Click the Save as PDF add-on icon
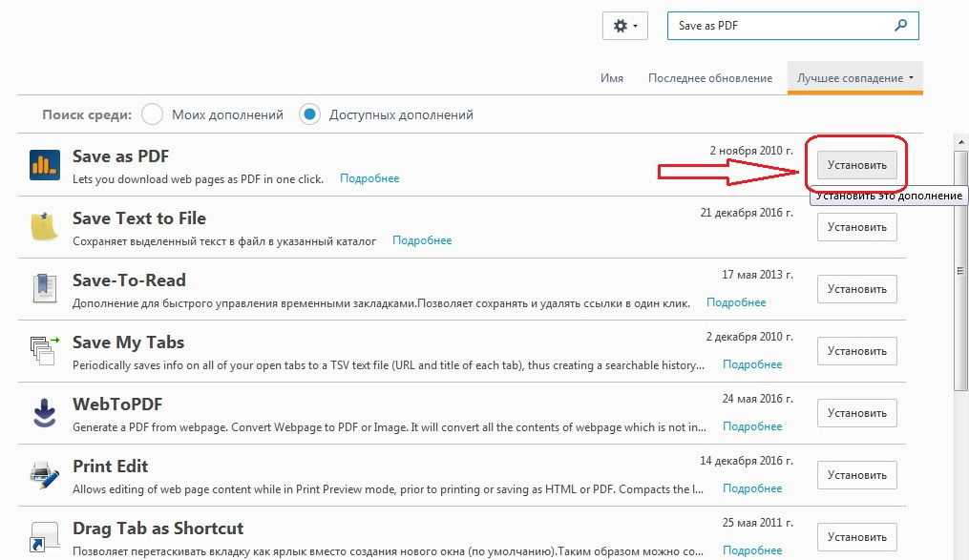Image resolution: width=969 pixels, height=560 pixels. 44,165
